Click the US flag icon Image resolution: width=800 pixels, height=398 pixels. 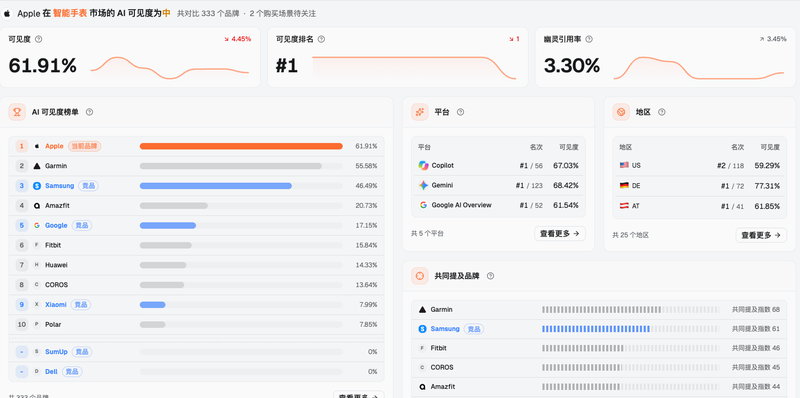[x=624, y=165]
